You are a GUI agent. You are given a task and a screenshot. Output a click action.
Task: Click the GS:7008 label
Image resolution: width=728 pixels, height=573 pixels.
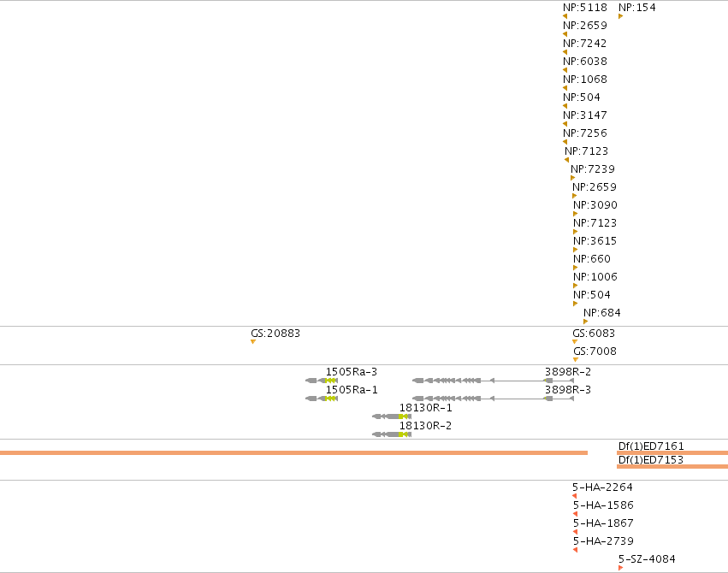click(x=595, y=351)
